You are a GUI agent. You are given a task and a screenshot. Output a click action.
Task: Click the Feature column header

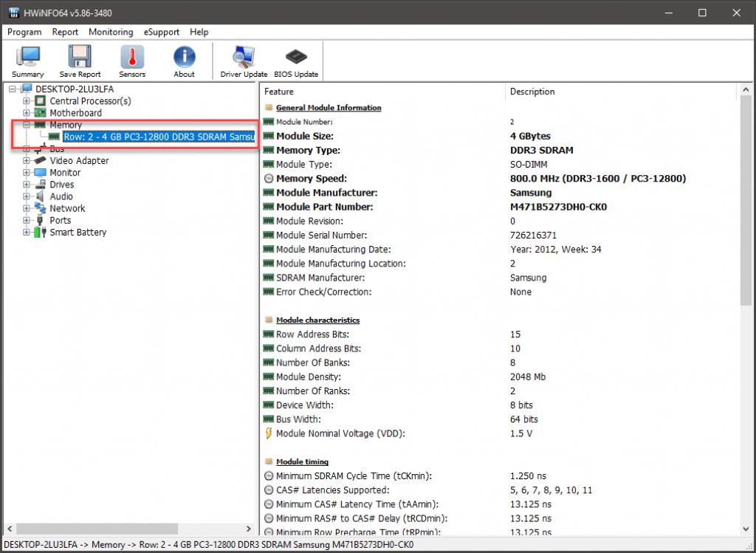click(x=383, y=92)
